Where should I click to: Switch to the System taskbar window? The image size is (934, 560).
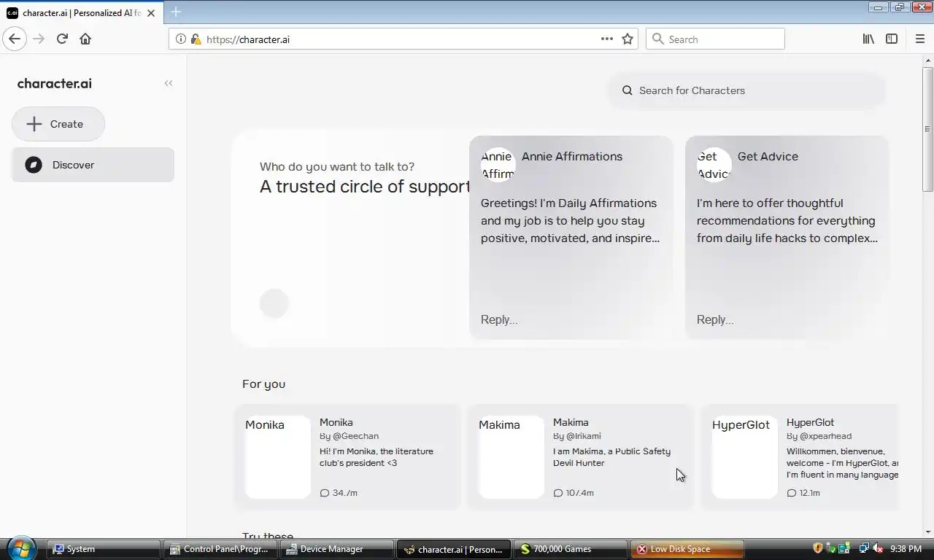pos(104,549)
